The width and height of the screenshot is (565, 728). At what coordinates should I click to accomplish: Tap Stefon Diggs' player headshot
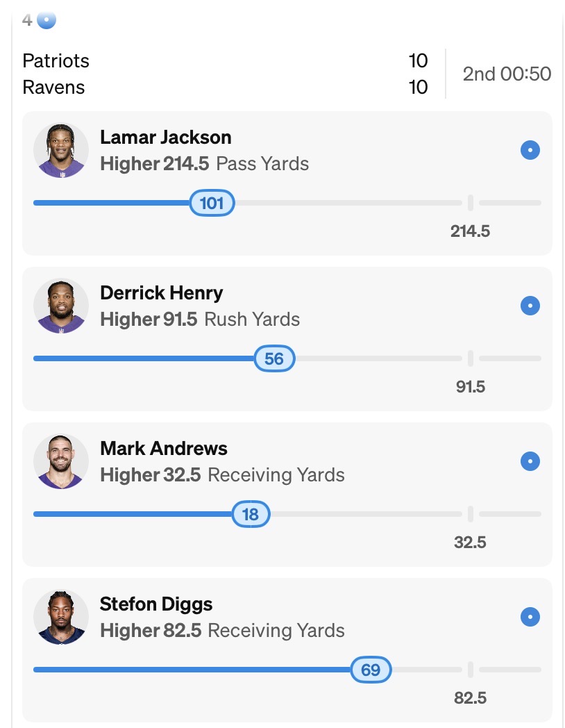point(61,617)
